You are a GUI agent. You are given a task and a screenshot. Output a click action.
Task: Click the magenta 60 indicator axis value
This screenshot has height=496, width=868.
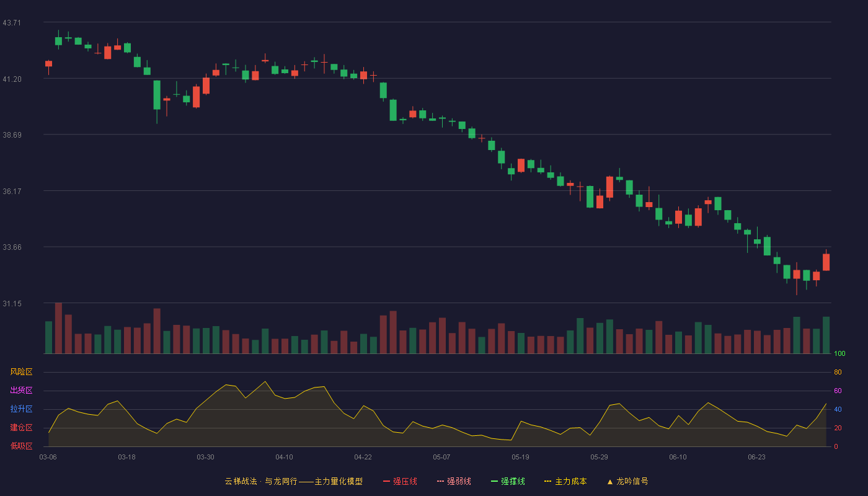pyautogui.click(x=838, y=391)
